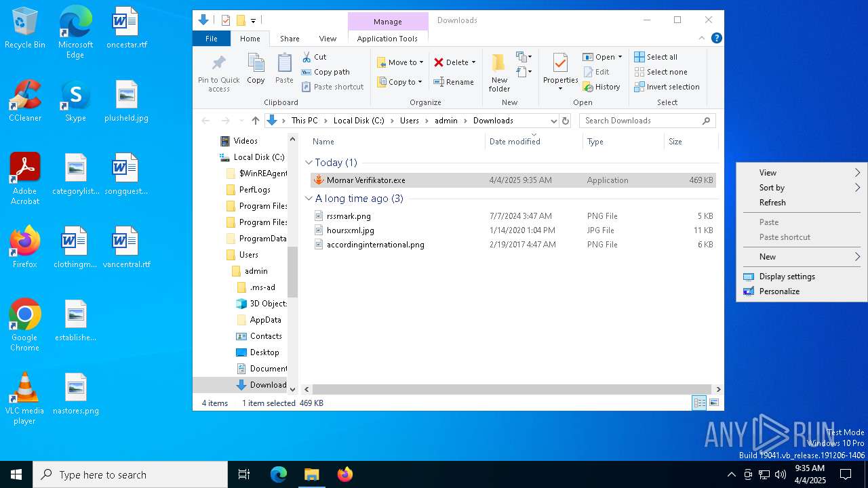Screen dimensions: 868x488
Task: Click Invert selection in ribbon
Action: (x=667, y=87)
